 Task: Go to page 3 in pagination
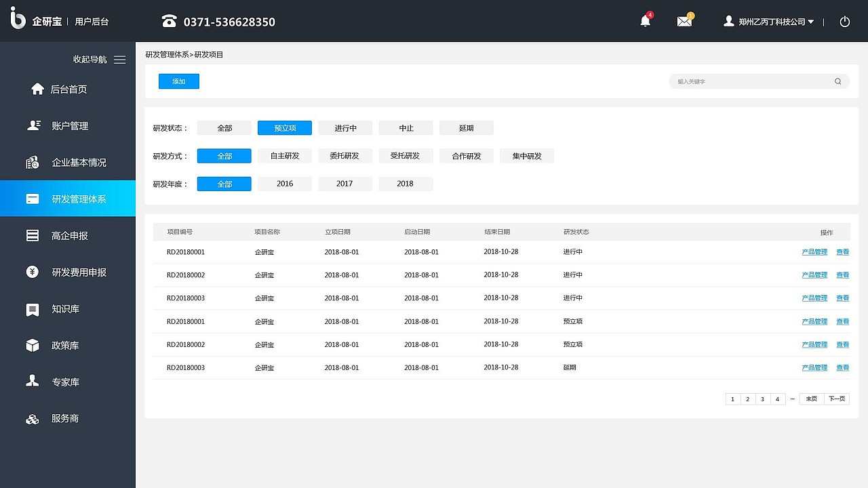(762, 399)
